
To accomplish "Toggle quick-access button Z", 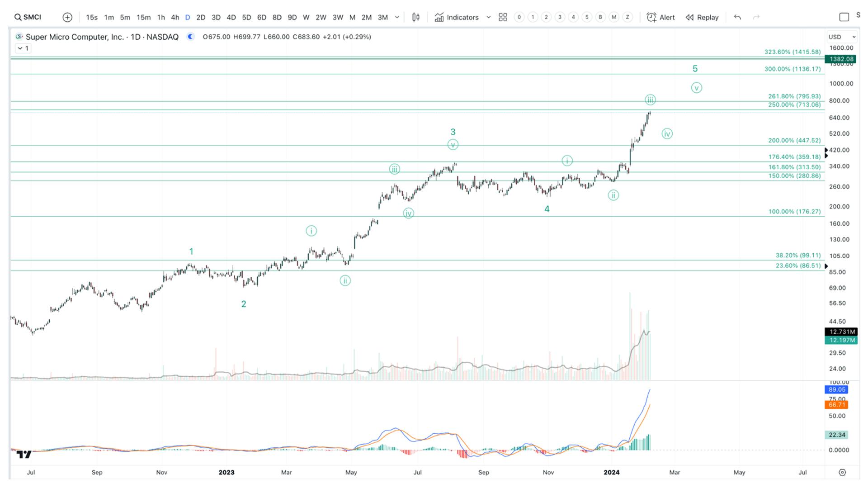I will pos(627,17).
